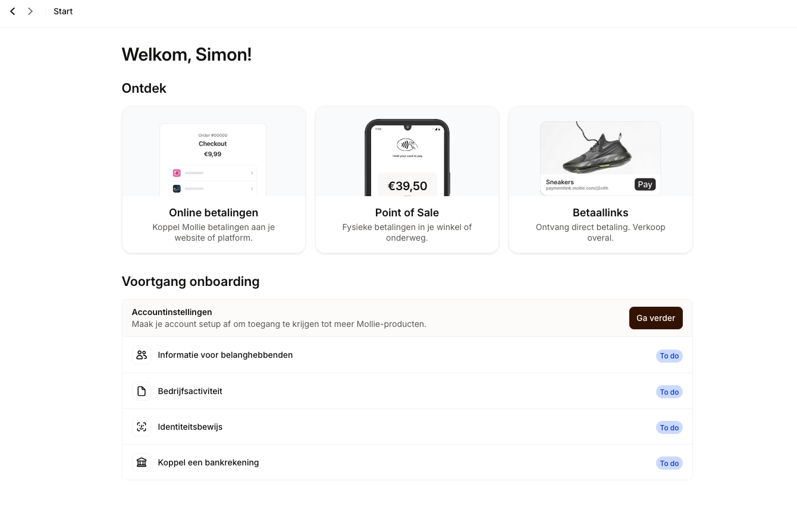Click the people icon for stakeholder information
797x532 pixels.
coord(142,355)
